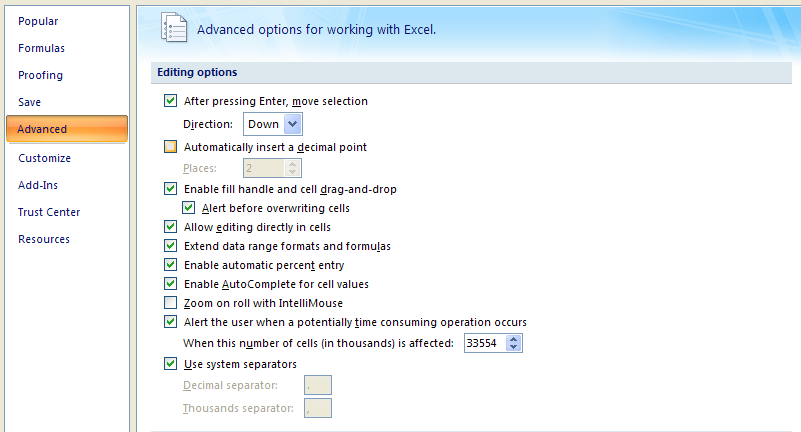Open the Customize category

click(x=44, y=158)
